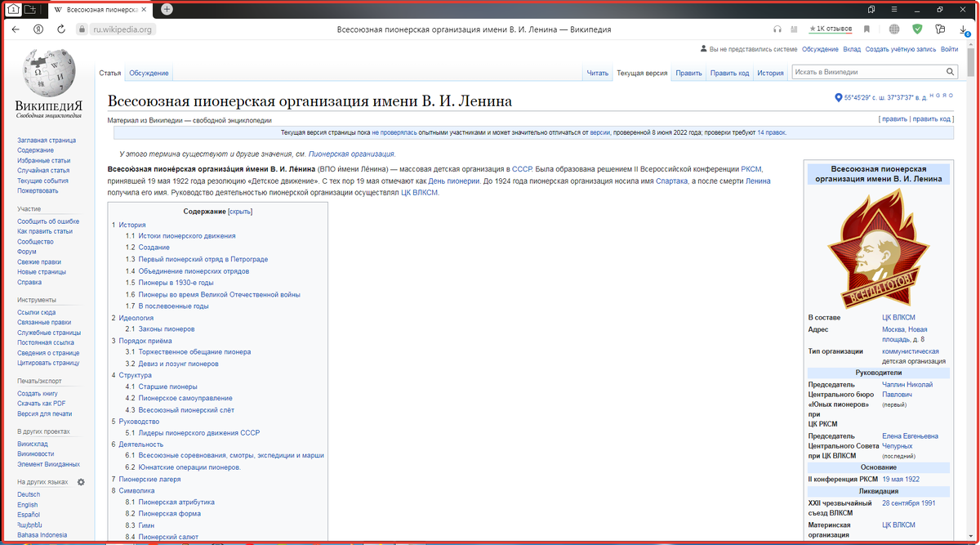The height and width of the screenshot is (545, 980).
Task: Jump to '7 Пионерские лагеря' section
Action: [146, 479]
